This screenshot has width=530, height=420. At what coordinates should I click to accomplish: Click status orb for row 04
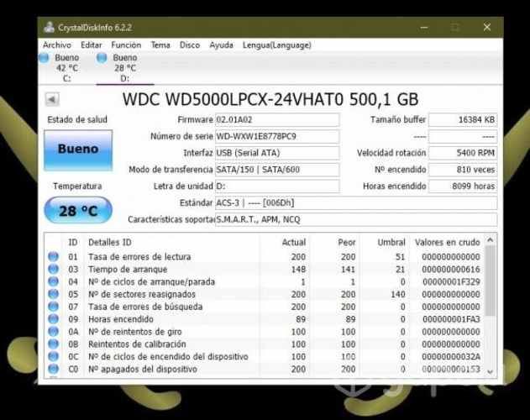(53, 281)
